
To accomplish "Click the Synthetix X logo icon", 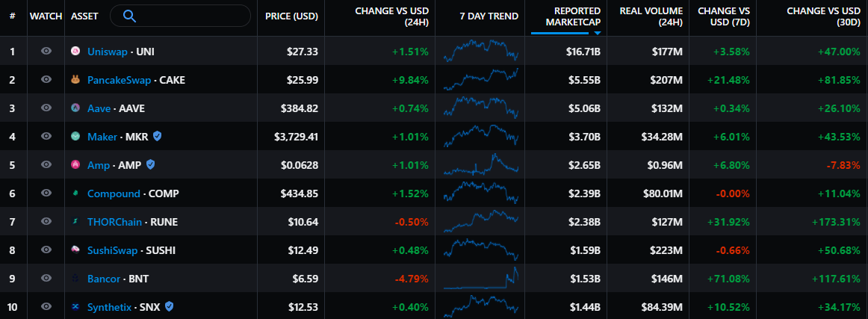I will [75, 306].
